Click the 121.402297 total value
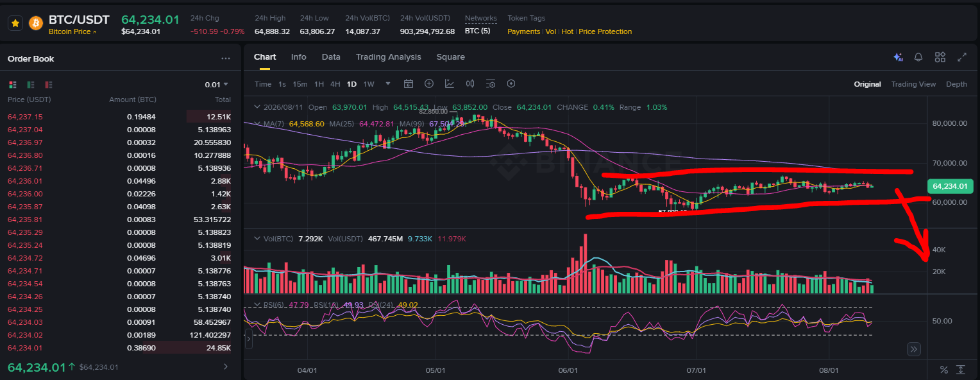Screen dimensions: 980x380 point(211,335)
